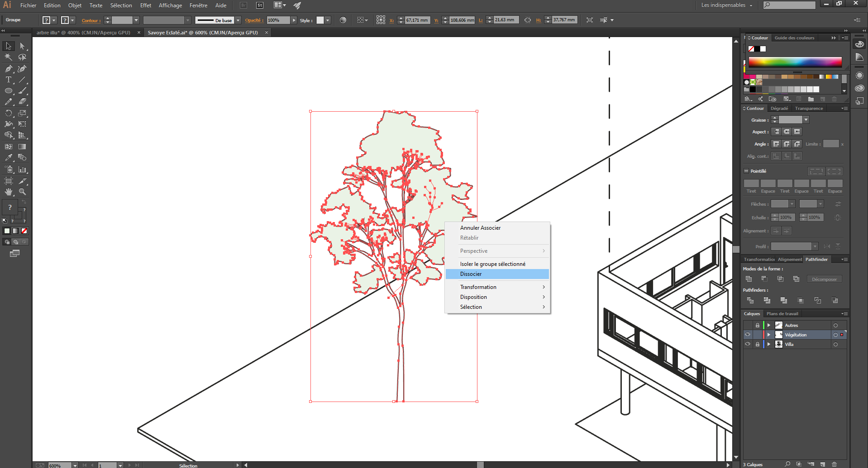
Task: Switch to the arbre illu document tab
Action: (x=84, y=33)
